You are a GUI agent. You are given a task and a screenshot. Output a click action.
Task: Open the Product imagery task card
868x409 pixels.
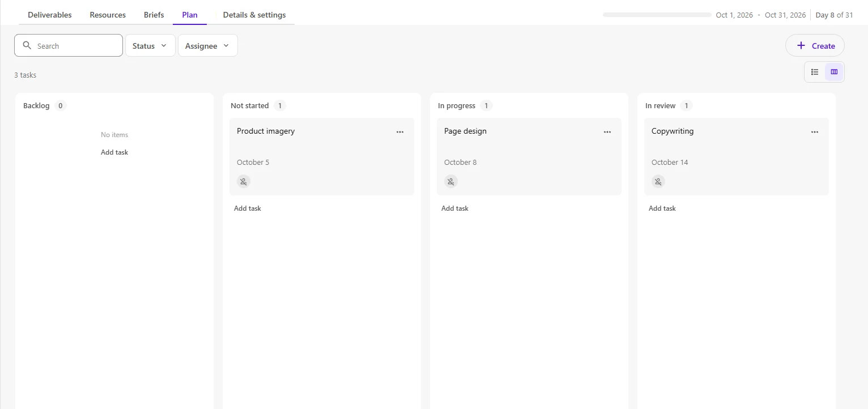click(322, 156)
